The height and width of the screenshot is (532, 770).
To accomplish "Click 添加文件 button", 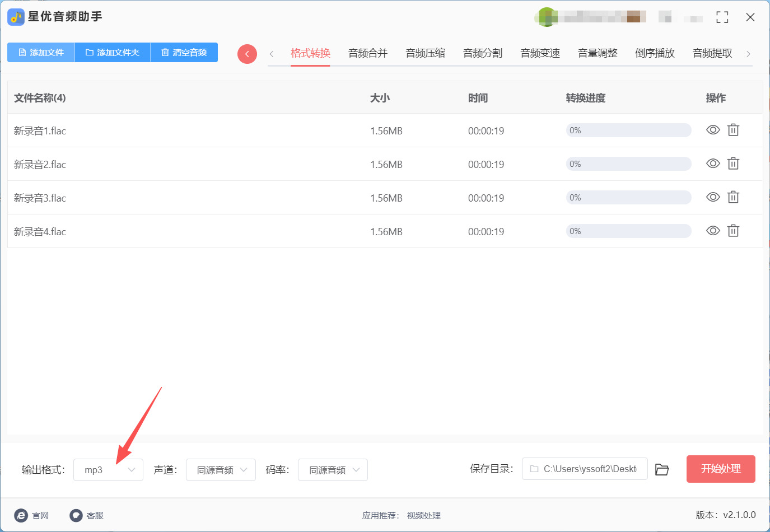I will [41, 53].
